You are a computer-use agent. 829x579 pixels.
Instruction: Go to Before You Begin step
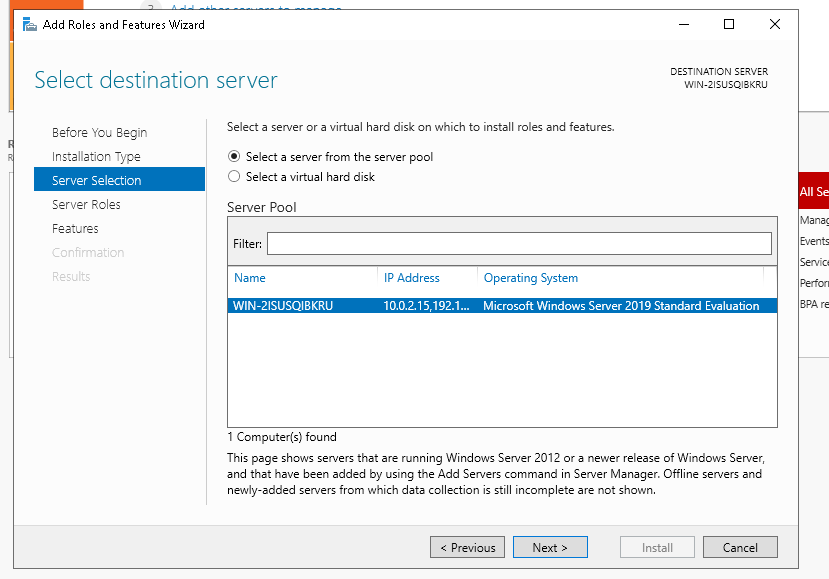coord(99,133)
